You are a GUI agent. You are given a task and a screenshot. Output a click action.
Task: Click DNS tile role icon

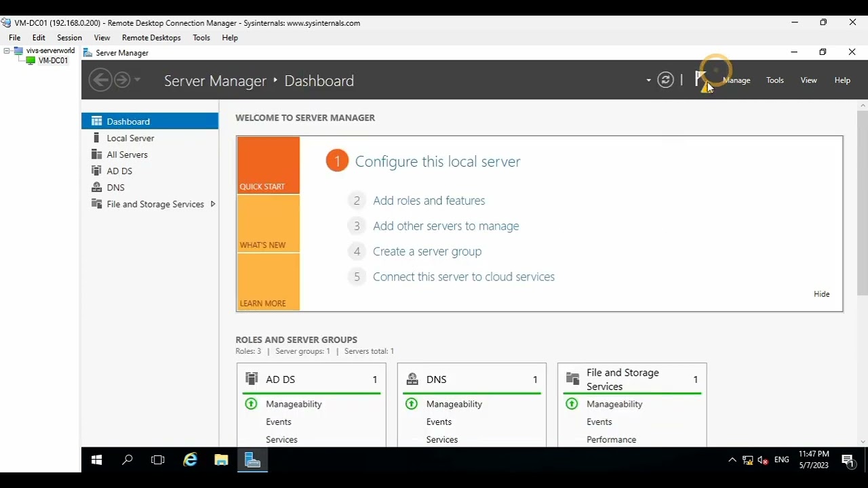click(x=412, y=379)
